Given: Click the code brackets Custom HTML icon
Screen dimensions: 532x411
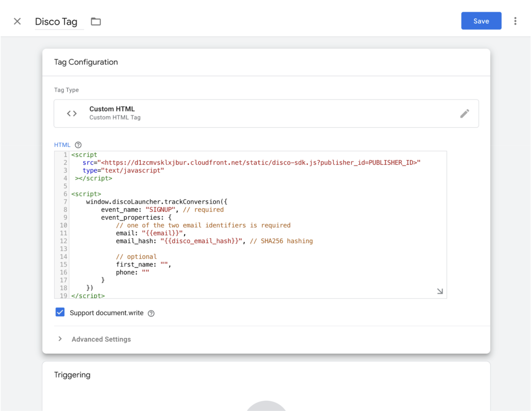Looking at the screenshot, I should pyautogui.click(x=72, y=113).
